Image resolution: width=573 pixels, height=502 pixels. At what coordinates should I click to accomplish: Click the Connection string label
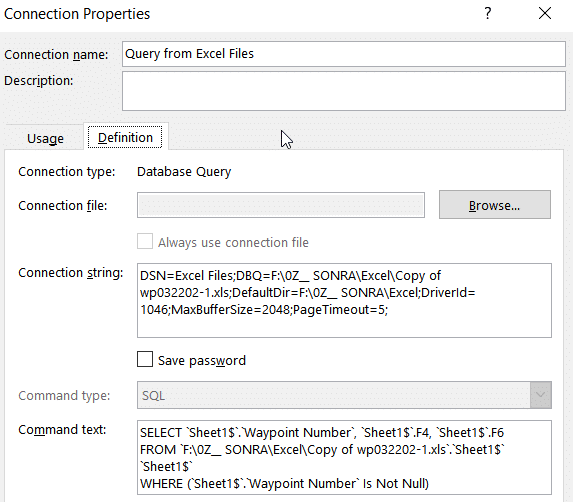click(71, 273)
